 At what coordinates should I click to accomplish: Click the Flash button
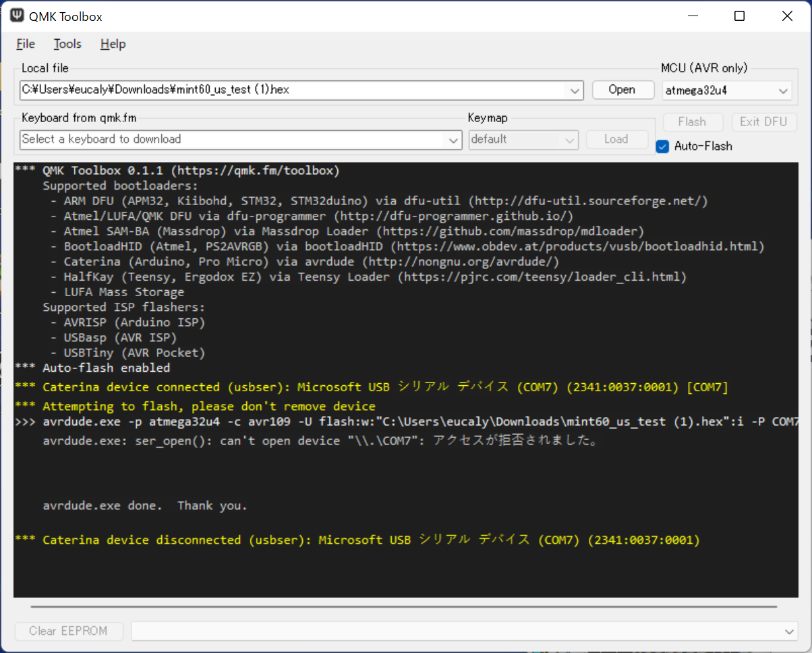coord(692,122)
